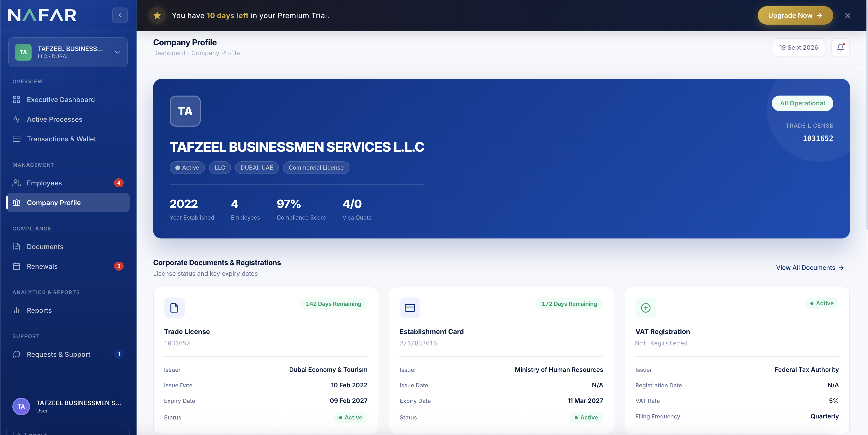This screenshot has width=868, height=435.
Task: Open the Documents page
Action: click(x=68, y=247)
